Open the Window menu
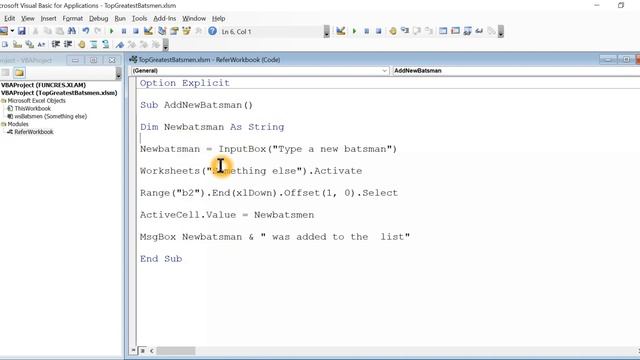Image resolution: width=640 pixels, height=360 pixels. pos(194,18)
